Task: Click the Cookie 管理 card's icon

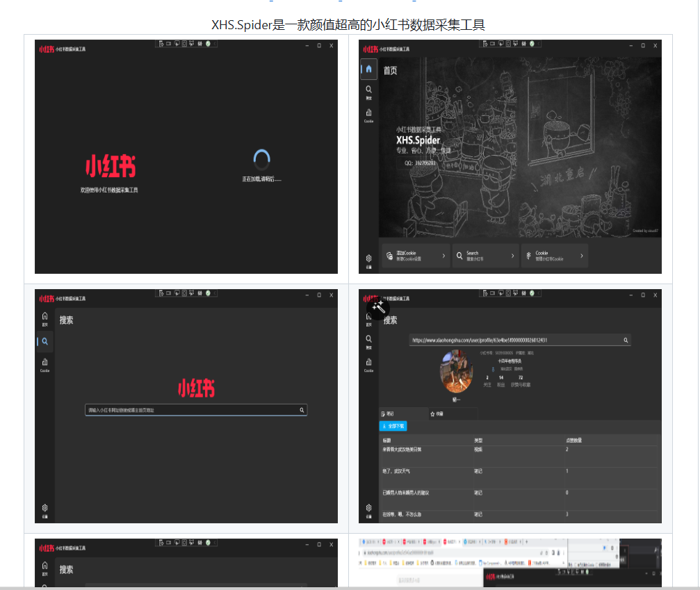Action: click(x=528, y=255)
